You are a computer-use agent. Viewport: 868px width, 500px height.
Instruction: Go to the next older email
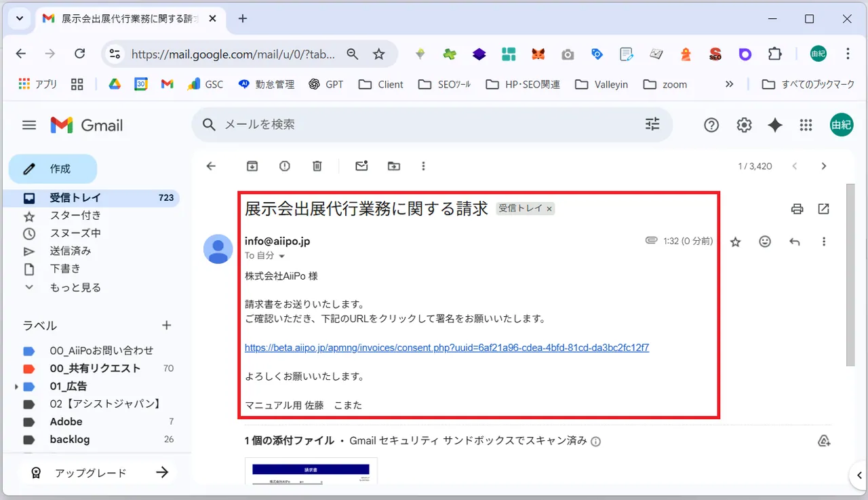click(x=824, y=166)
